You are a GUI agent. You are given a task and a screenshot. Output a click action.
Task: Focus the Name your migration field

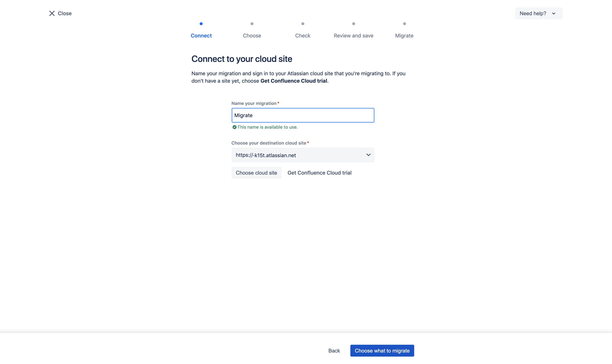(x=302, y=115)
